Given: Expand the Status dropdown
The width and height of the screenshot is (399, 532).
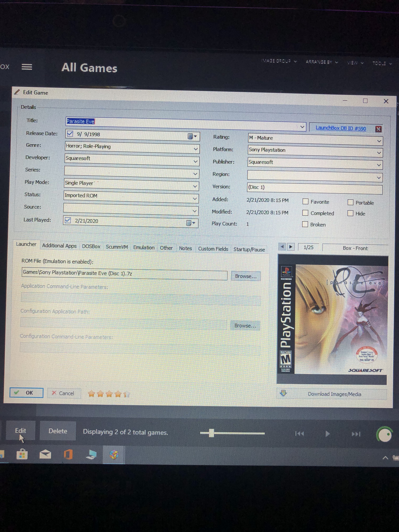Looking at the screenshot, I should 195,199.
